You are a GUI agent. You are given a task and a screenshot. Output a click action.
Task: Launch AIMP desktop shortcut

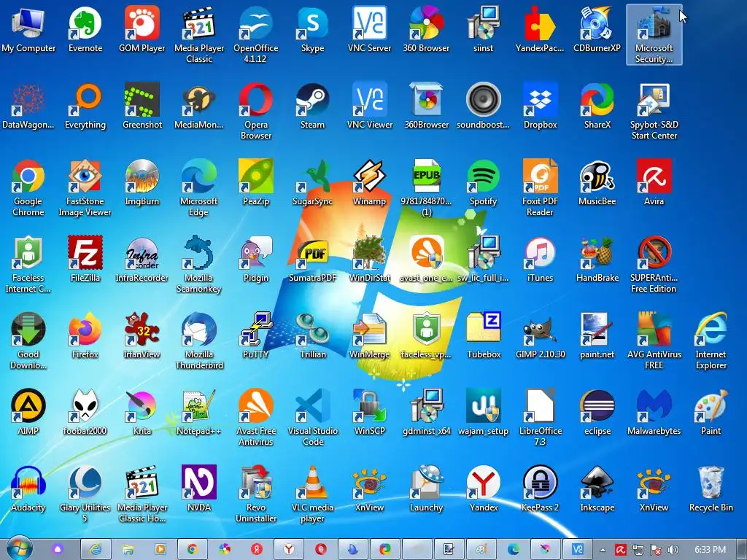click(x=28, y=413)
